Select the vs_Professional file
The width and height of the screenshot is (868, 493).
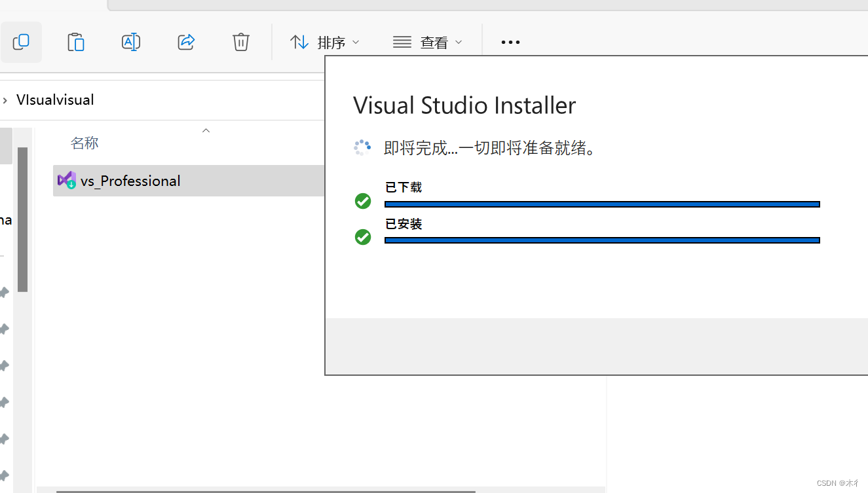click(x=189, y=181)
